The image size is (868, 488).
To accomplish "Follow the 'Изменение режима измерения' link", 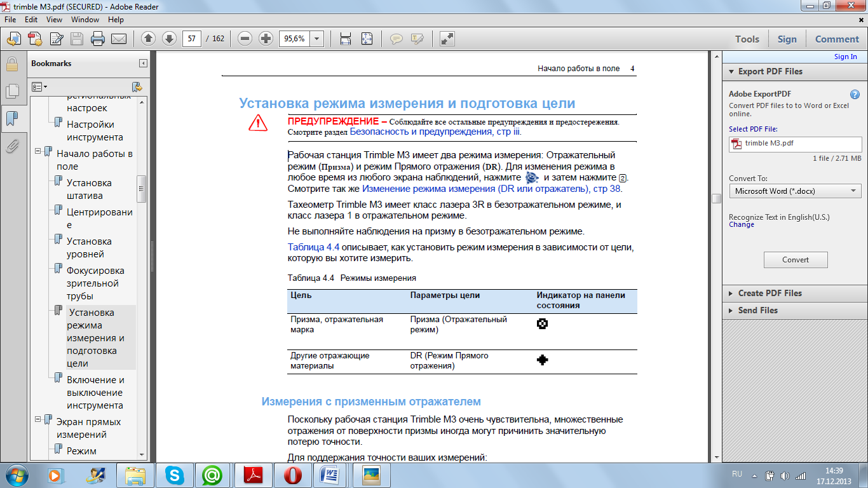I will click(x=492, y=189).
